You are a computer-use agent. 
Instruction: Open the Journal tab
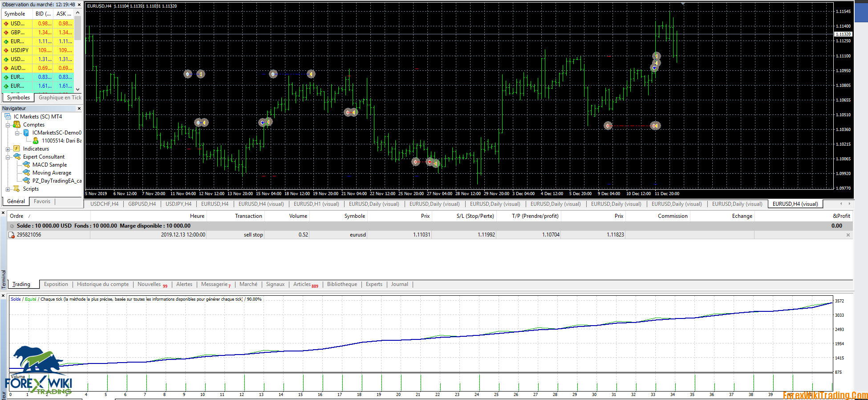pyautogui.click(x=400, y=284)
